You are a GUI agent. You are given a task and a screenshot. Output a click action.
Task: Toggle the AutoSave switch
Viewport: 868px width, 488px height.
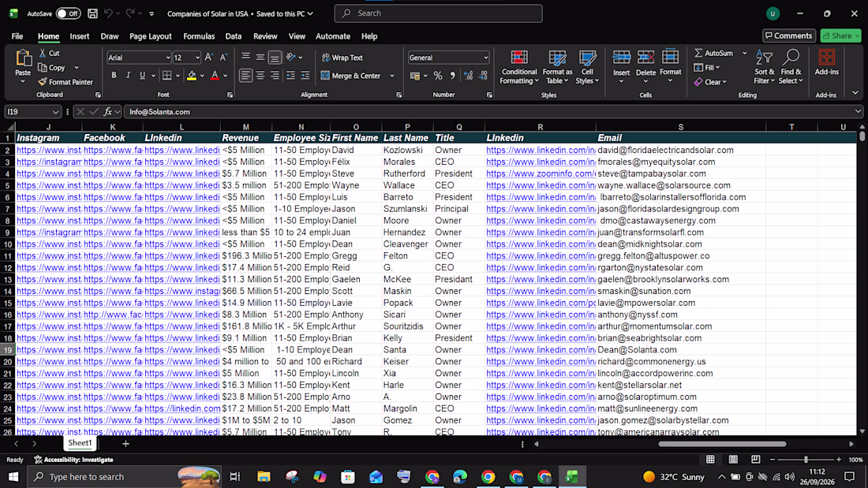tap(68, 13)
